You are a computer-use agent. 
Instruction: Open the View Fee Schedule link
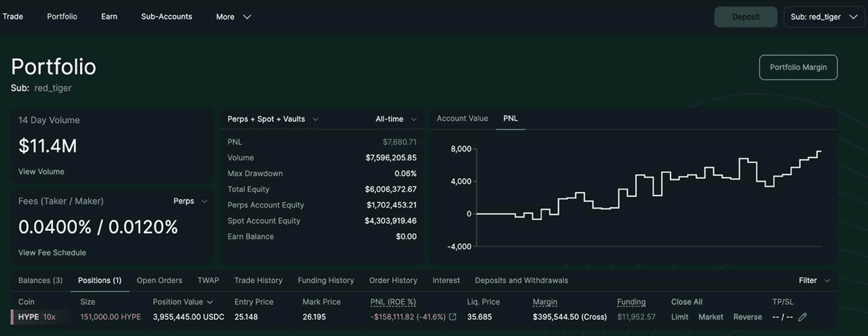click(x=52, y=253)
